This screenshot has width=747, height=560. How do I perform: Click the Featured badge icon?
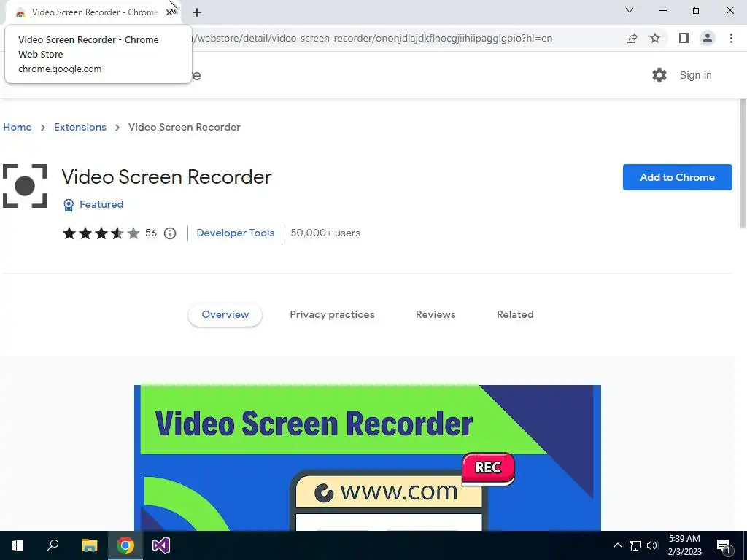(69, 205)
